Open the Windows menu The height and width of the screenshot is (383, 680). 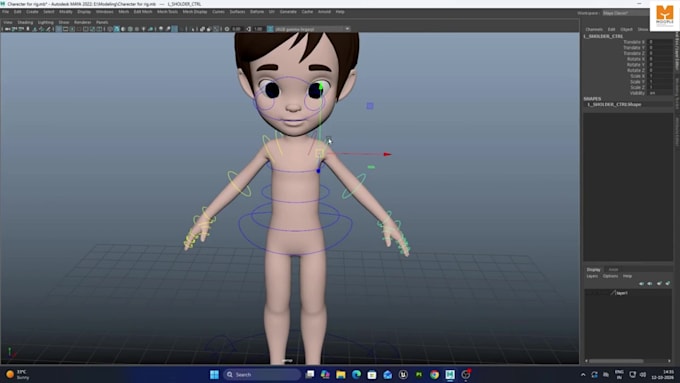(105, 12)
